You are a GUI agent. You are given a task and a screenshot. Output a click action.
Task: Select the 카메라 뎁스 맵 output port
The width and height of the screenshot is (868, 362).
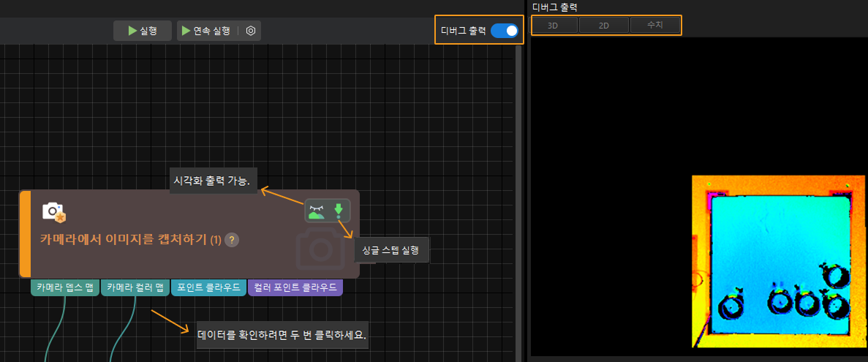pos(65,287)
